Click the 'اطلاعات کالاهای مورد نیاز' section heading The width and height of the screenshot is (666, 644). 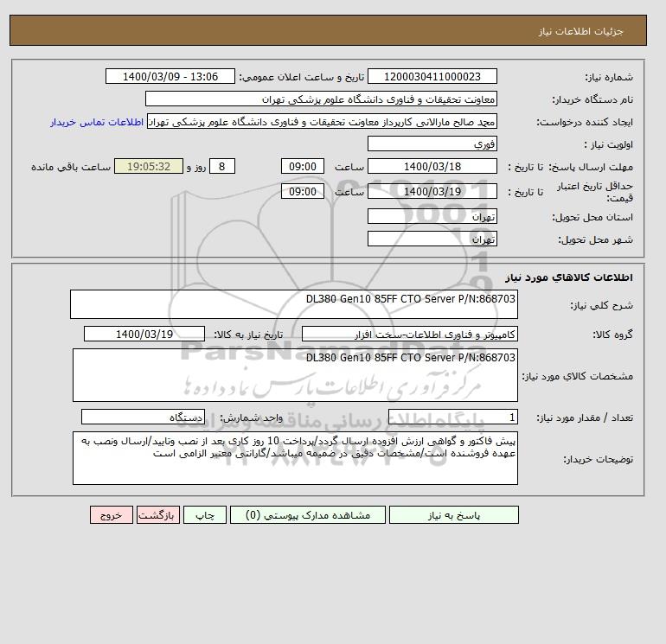569,277
